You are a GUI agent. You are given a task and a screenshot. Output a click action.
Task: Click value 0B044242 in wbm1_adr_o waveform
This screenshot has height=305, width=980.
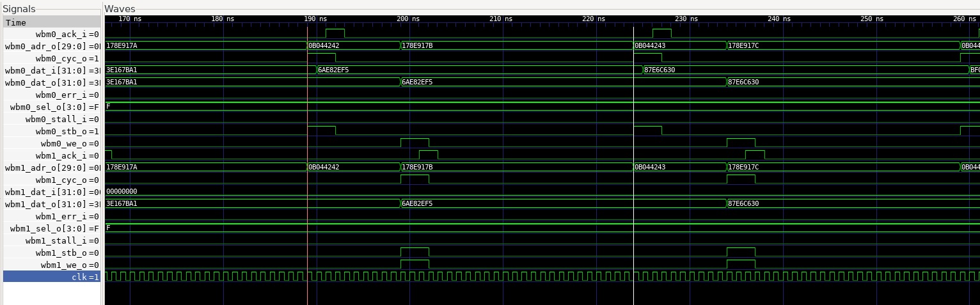324,167
